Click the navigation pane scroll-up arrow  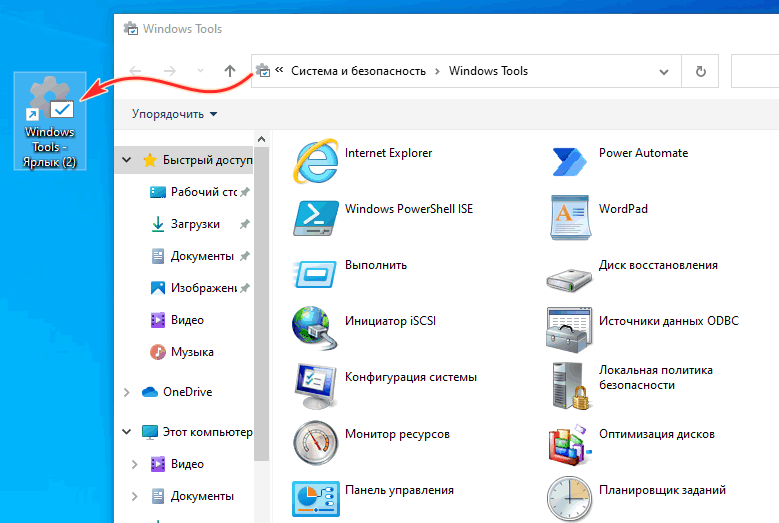[261, 140]
